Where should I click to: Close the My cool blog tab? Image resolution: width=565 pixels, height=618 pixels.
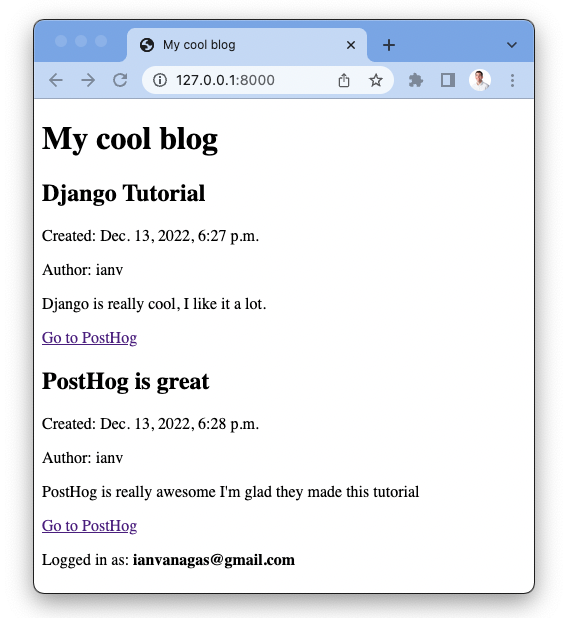tap(351, 45)
